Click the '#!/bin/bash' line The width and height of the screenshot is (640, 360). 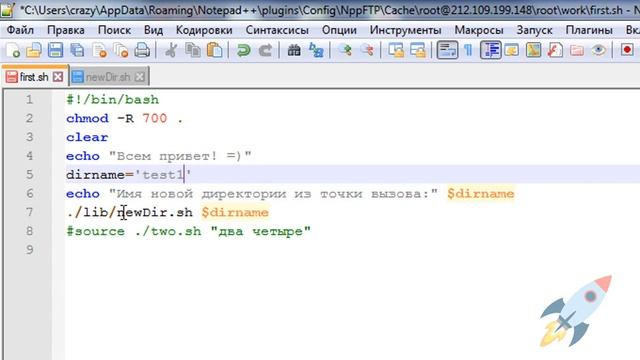[113, 100]
